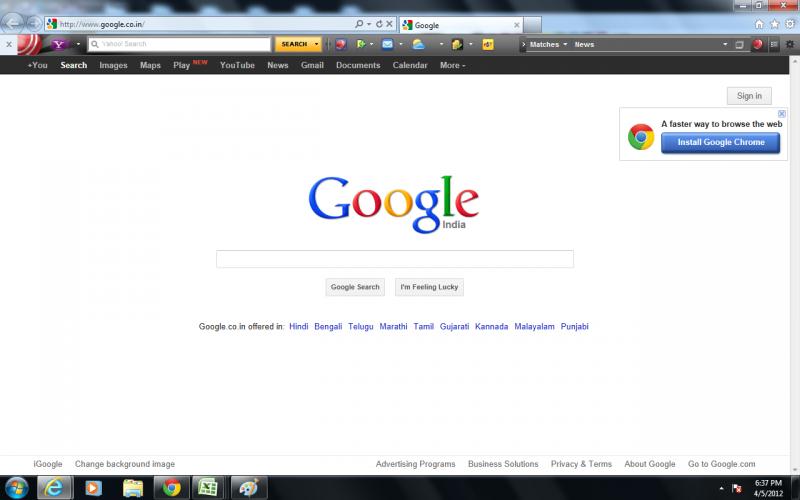
Task: Click the Yahoo Y logo on toolbar
Action: click(59, 44)
